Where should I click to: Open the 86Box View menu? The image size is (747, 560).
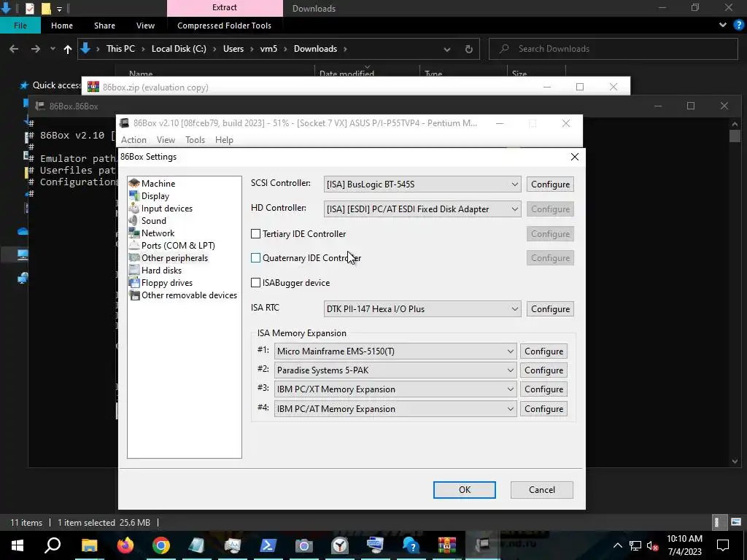pos(166,140)
